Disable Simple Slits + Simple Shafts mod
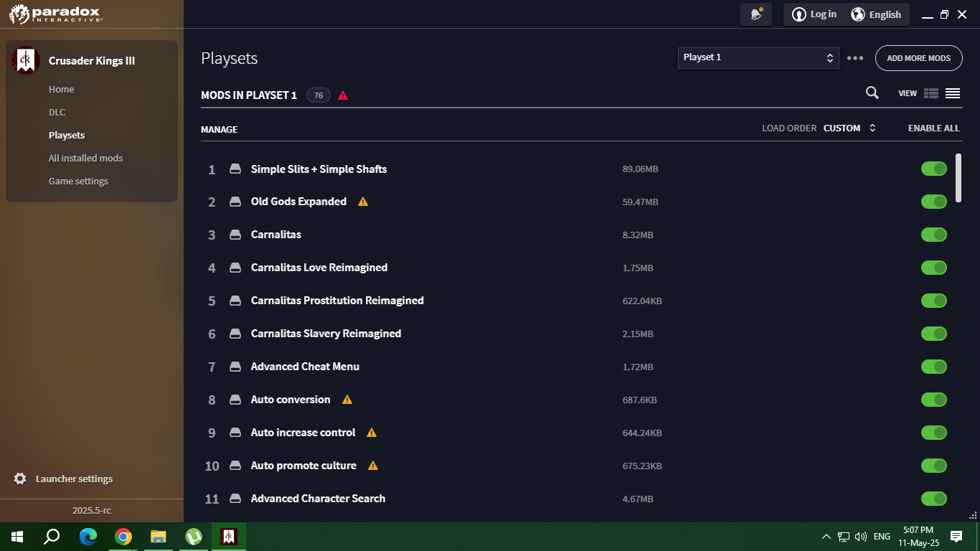Screen dimensions: 980x551 pyautogui.click(x=934, y=169)
